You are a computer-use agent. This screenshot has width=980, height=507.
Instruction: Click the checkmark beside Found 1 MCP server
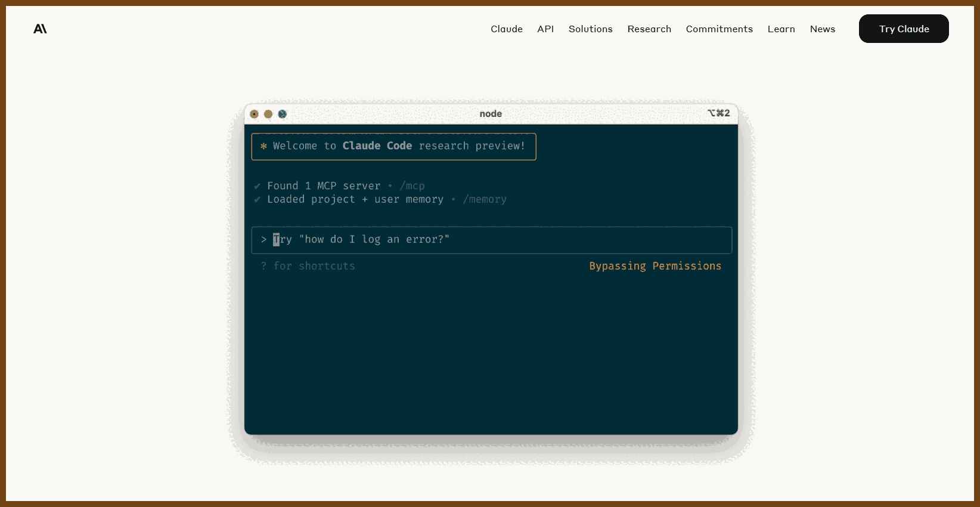click(257, 186)
